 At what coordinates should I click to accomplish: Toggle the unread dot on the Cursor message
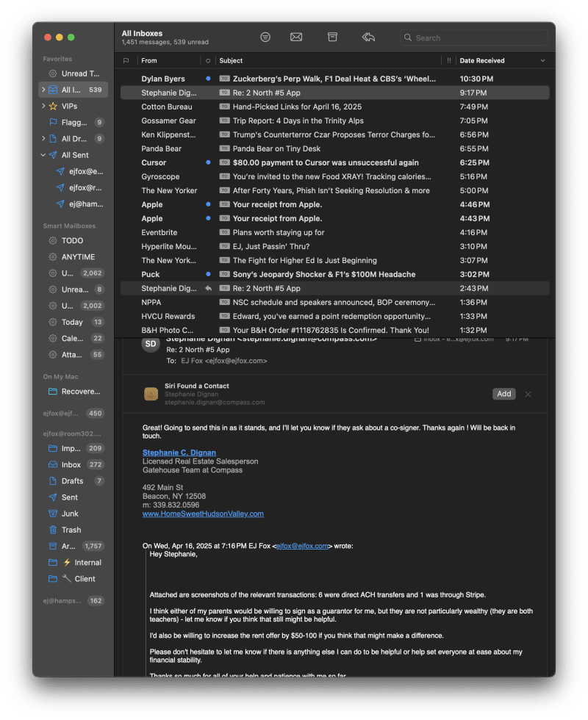(209, 162)
